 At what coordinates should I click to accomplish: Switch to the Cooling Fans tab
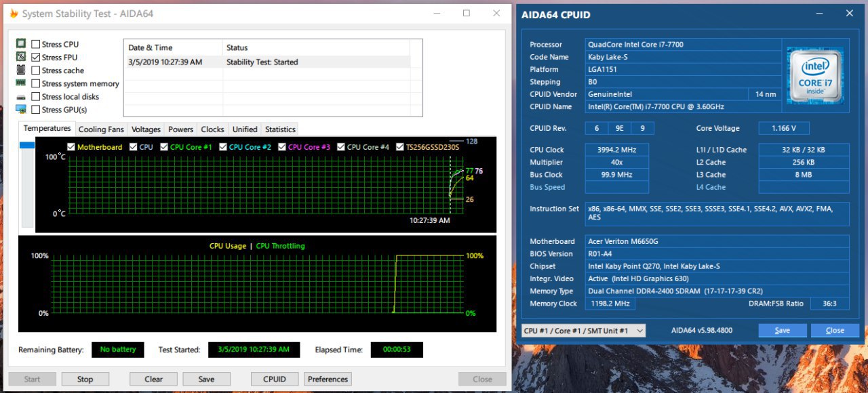pos(101,129)
